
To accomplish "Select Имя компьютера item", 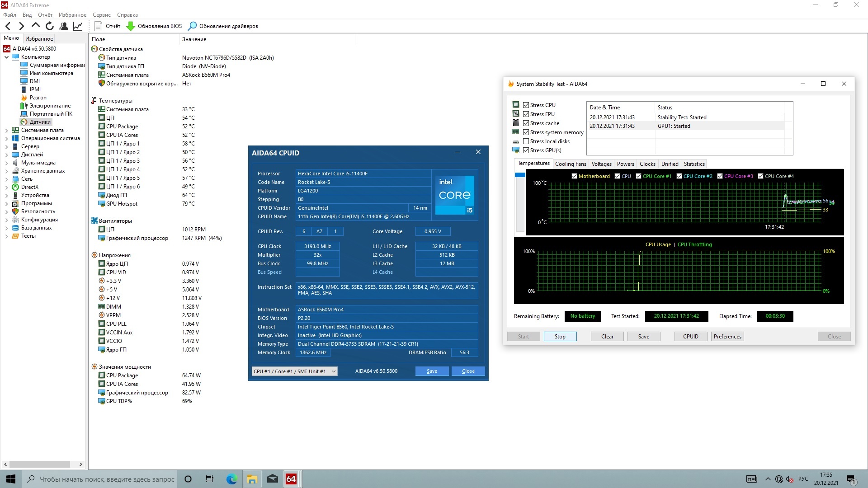I will (47, 73).
